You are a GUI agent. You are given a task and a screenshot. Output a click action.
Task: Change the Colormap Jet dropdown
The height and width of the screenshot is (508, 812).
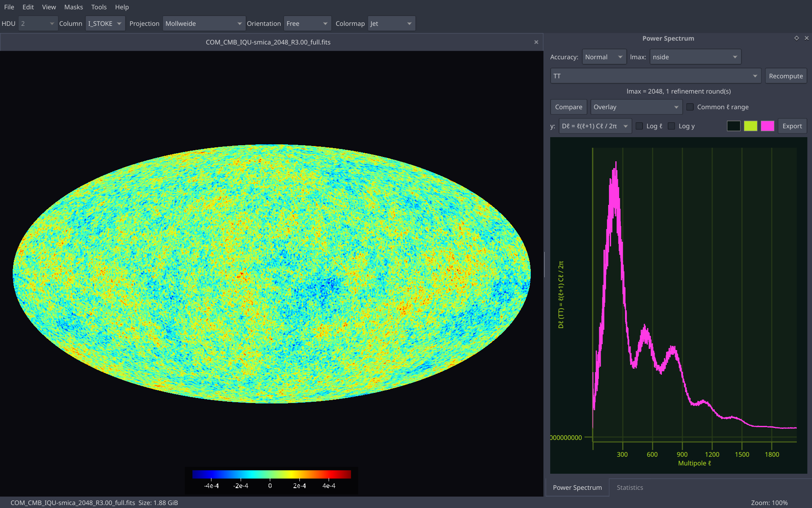coord(392,24)
